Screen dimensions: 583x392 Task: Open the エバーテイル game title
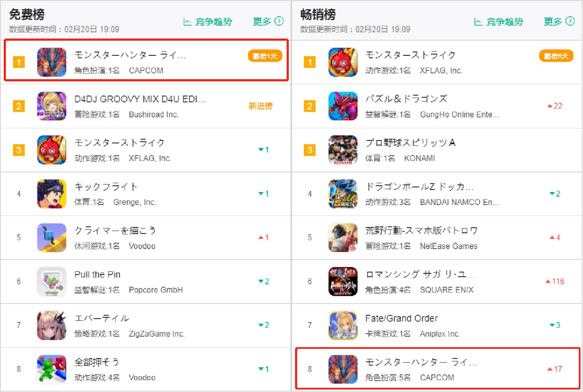pos(102,318)
